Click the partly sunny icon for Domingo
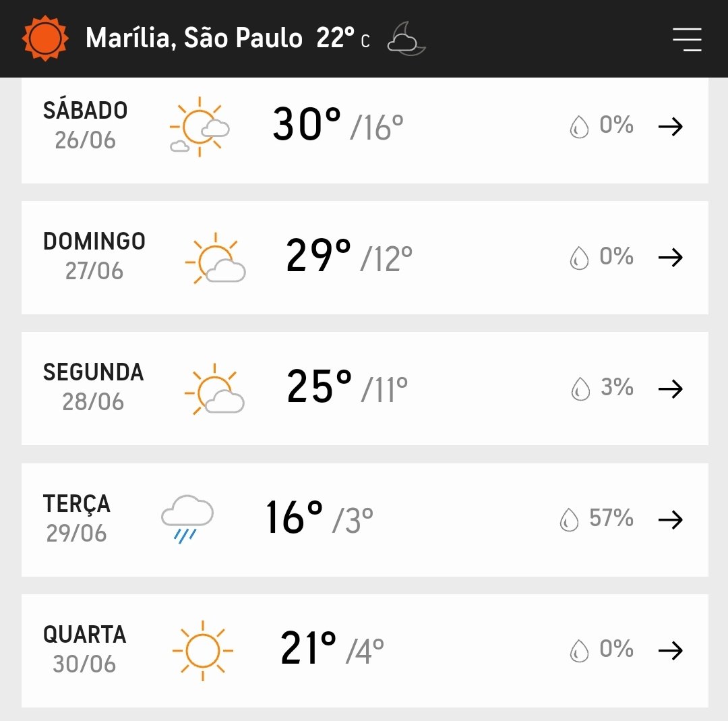This screenshot has width=728, height=721. (216, 258)
